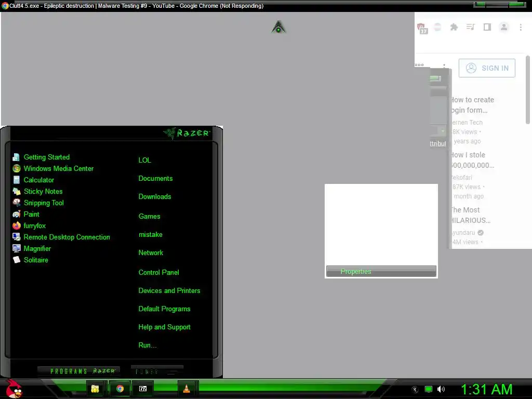Click the 1:31 AM clock
This screenshot has height=399, width=532.
click(x=486, y=390)
